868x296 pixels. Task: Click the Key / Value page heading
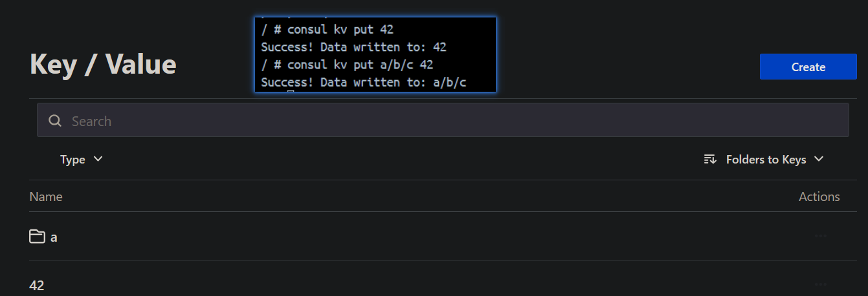tap(103, 65)
